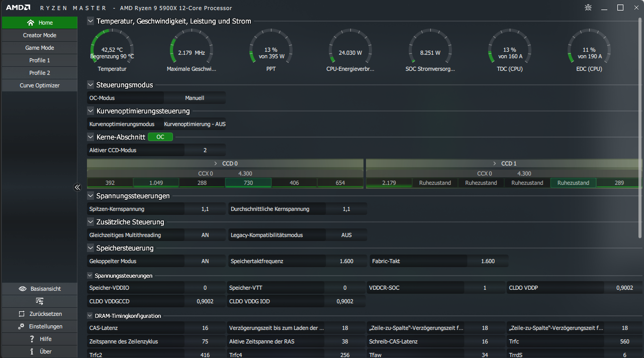Click Aktive Zeitspanne der RAS value 38
The image size is (644, 358).
[x=345, y=341]
